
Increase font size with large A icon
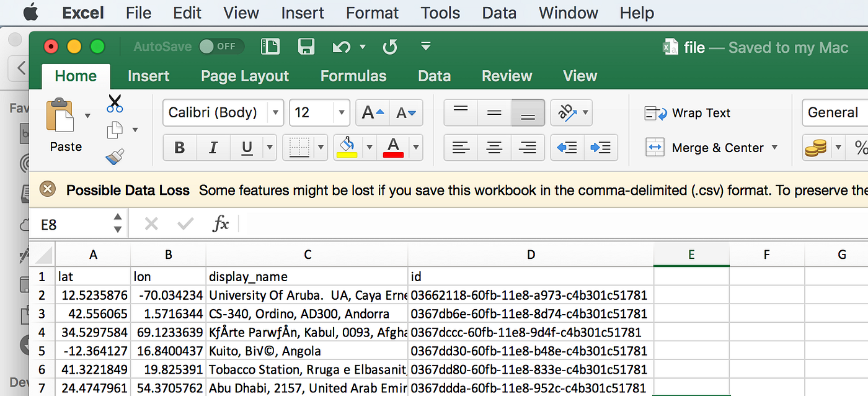tap(373, 113)
